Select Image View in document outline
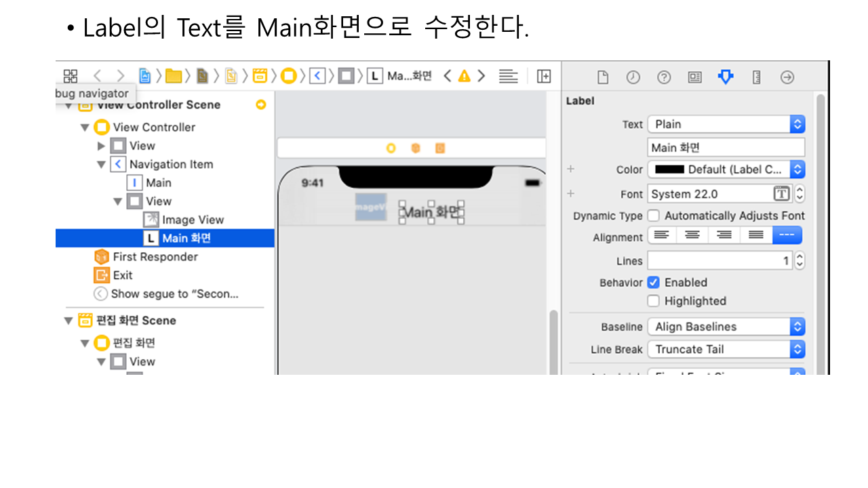The width and height of the screenshot is (868, 488). click(x=192, y=220)
